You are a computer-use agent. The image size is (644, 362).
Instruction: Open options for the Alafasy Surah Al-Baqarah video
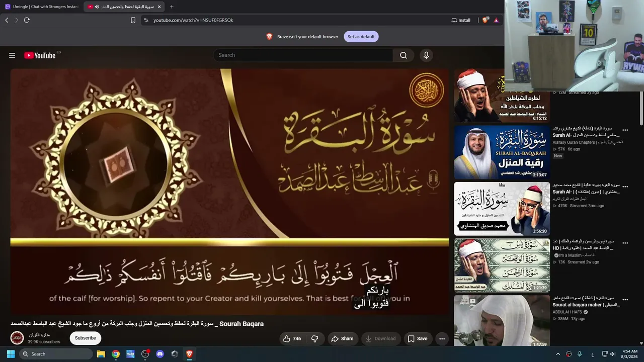(x=625, y=131)
